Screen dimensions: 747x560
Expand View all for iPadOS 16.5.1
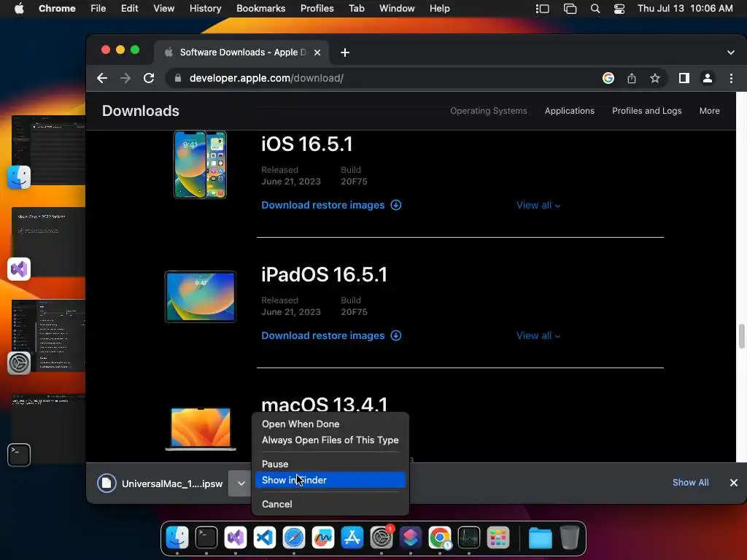click(x=538, y=335)
